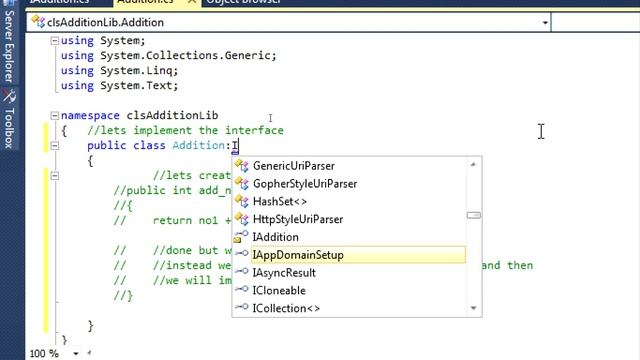Click the HashSet class icon
The height and width of the screenshot is (360, 640).
(242, 201)
